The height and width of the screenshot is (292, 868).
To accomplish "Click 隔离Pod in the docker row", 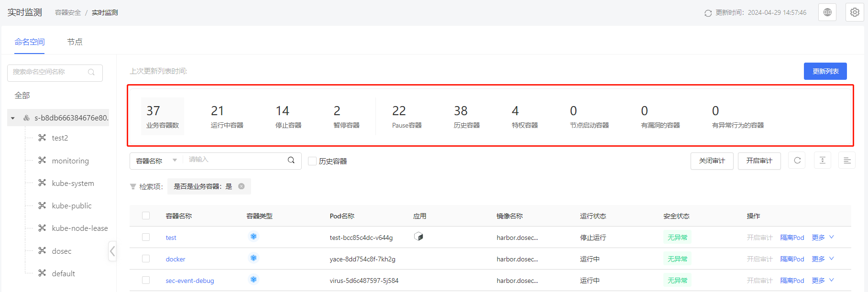I will point(792,259).
